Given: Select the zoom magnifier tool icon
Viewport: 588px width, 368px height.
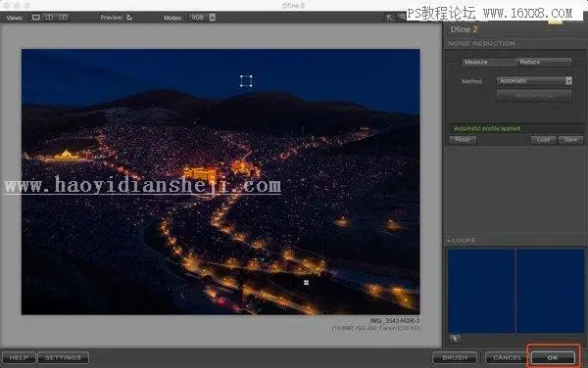Looking at the screenshot, I should [402, 18].
